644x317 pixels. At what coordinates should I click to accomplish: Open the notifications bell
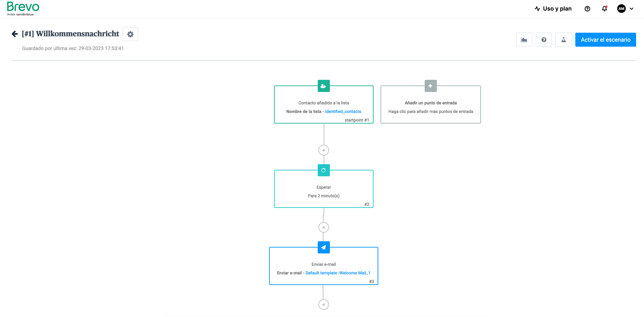click(x=604, y=9)
